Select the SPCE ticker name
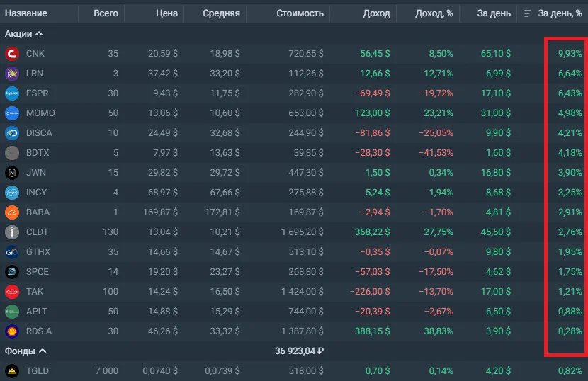The image size is (588, 381). (x=38, y=272)
